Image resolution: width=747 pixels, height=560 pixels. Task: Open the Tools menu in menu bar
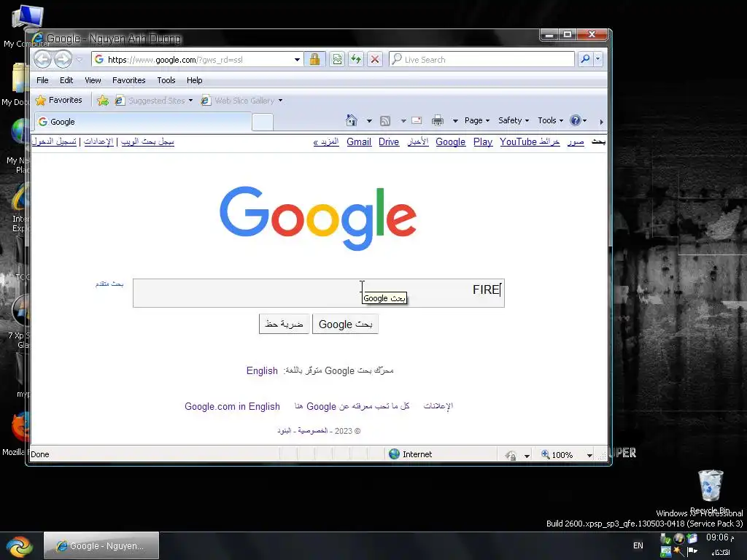click(166, 80)
